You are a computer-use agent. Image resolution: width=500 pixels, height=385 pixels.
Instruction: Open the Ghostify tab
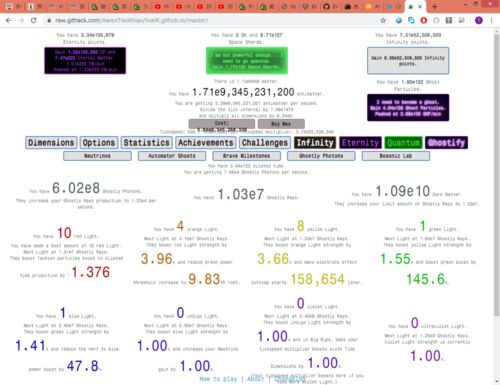[446, 143]
